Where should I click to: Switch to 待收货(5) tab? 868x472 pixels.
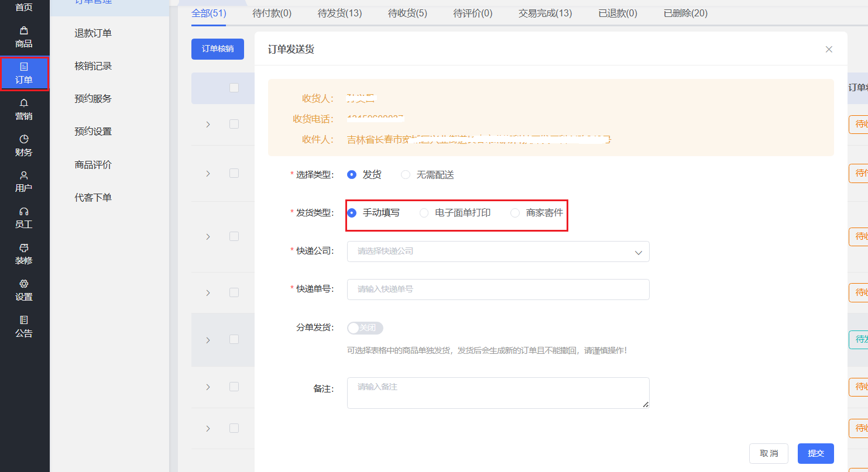[407, 13]
